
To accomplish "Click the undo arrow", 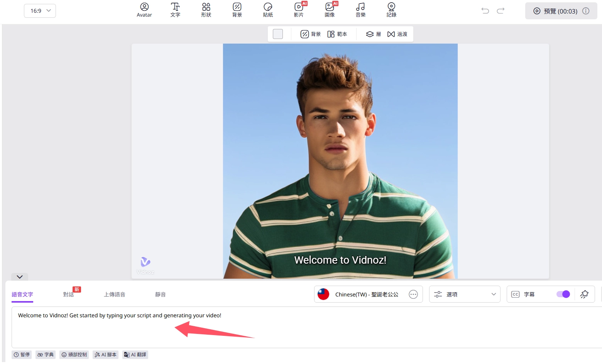I will (485, 11).
